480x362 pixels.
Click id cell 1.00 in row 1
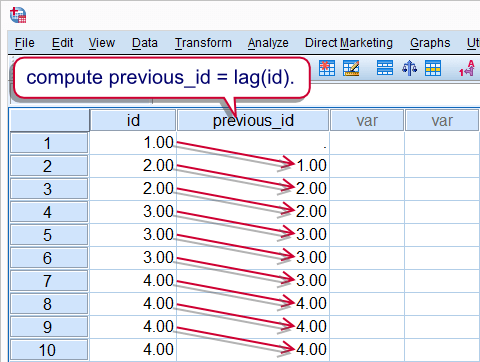(133, 143)
